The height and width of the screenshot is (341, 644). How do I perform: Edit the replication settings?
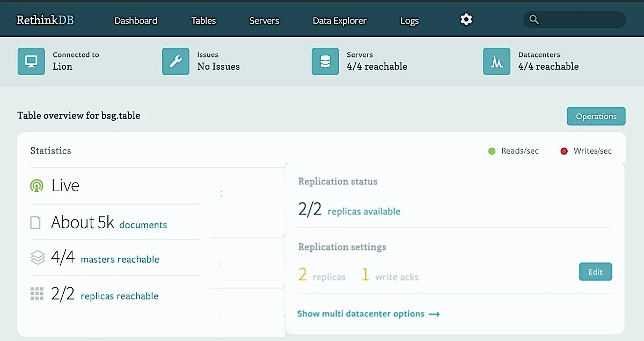coord(596,272)
